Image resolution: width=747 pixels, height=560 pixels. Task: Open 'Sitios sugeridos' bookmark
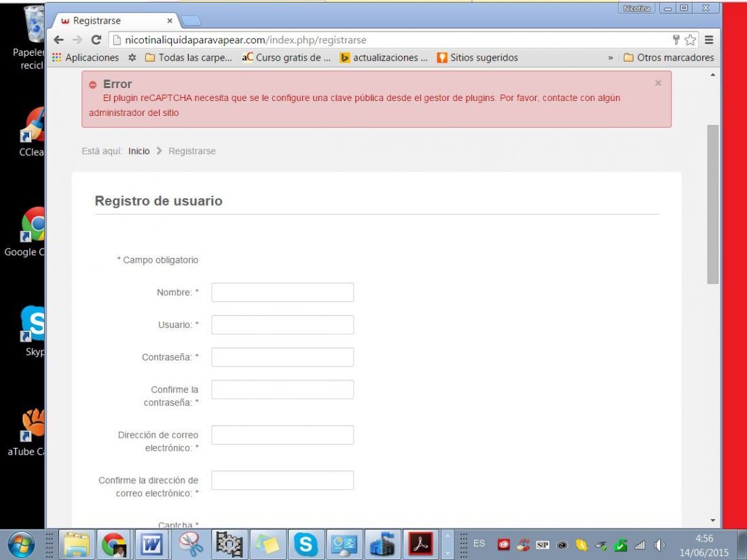click(x=477, y=58)
